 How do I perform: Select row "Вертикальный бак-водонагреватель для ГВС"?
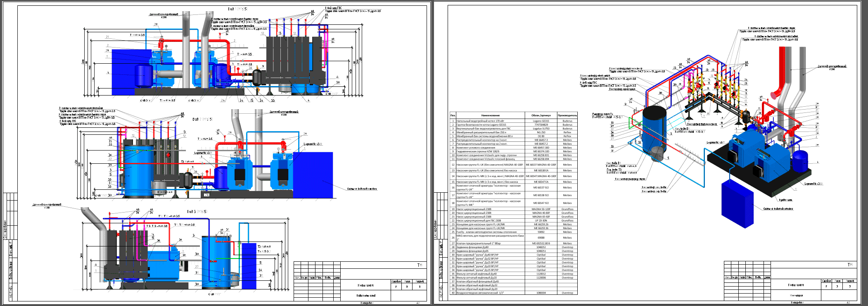(x=514, y=129)
